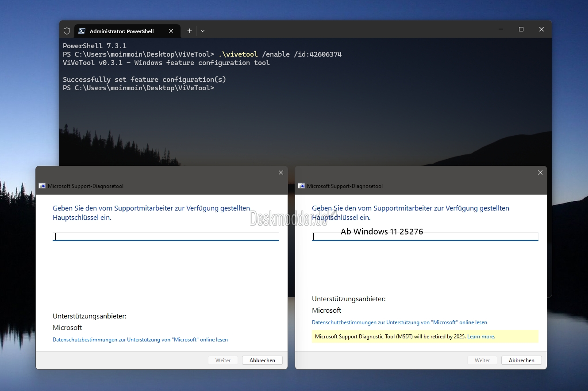Focus the passkey field in left dialog
The height and width of the screenshot is (391, 588).
pos(166,237)
